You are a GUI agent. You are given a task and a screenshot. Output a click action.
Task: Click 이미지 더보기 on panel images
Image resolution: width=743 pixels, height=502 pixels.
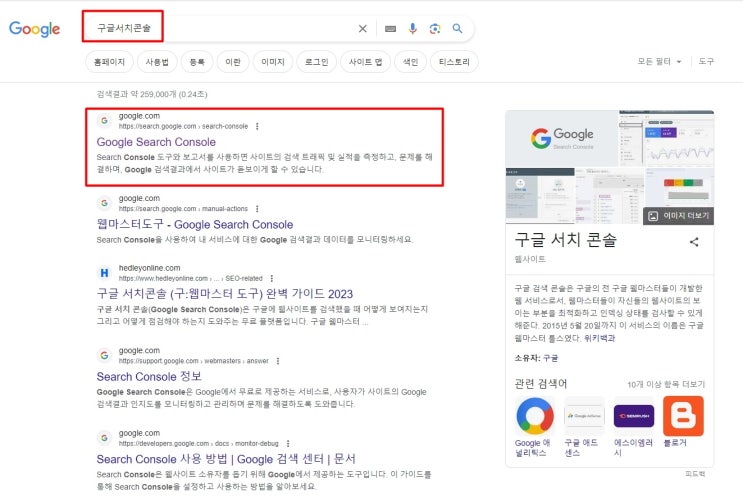(679, 216)
